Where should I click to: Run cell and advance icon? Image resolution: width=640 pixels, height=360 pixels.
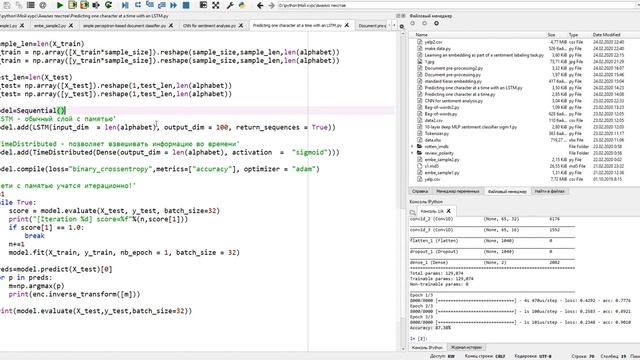click(84, 5)
